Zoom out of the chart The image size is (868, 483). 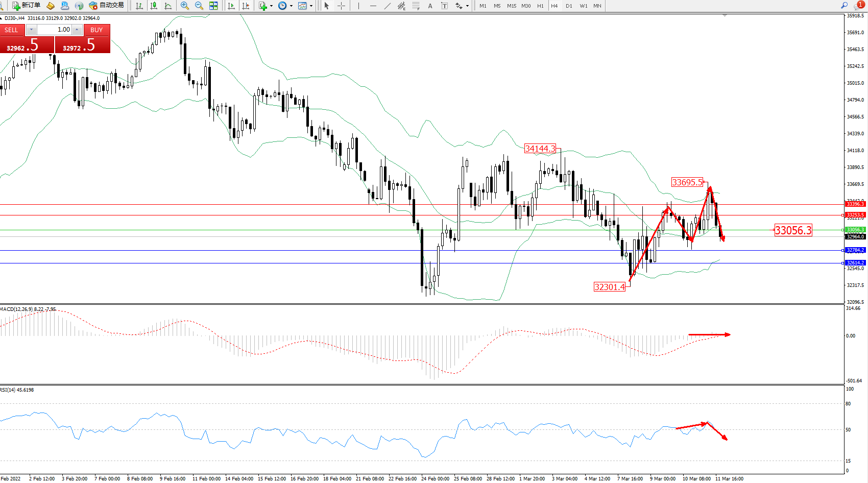point(199,6)
